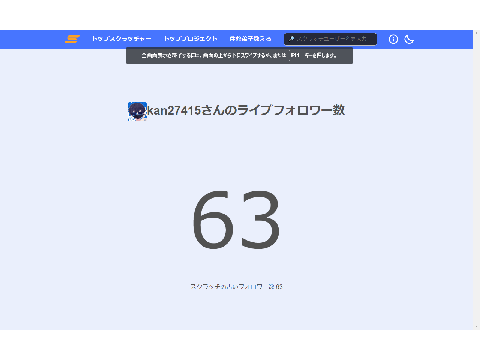Click kan27415's avatar thumbnail

click(x=137, y=111)
